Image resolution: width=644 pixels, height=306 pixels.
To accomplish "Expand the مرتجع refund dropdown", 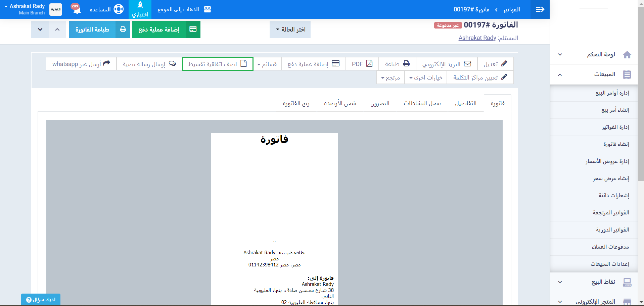I will (x=390, y=78).
